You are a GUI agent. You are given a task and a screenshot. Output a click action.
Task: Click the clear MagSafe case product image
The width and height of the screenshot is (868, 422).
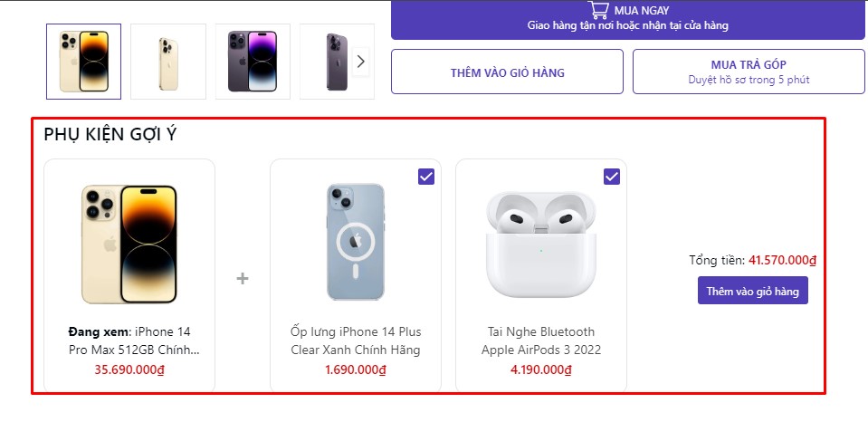click(356, 242)
